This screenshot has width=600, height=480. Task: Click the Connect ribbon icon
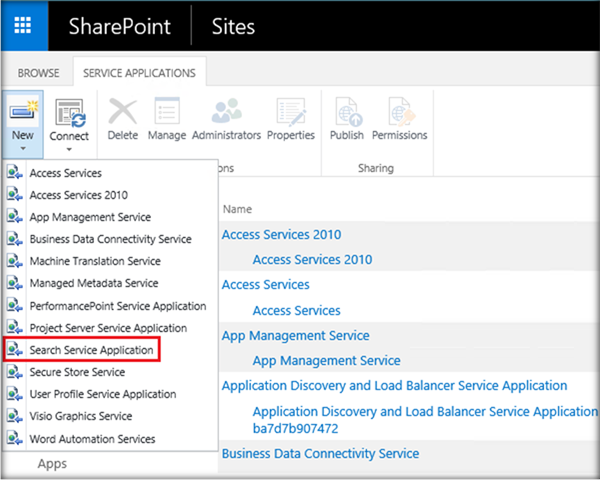[x=69, y=113]
